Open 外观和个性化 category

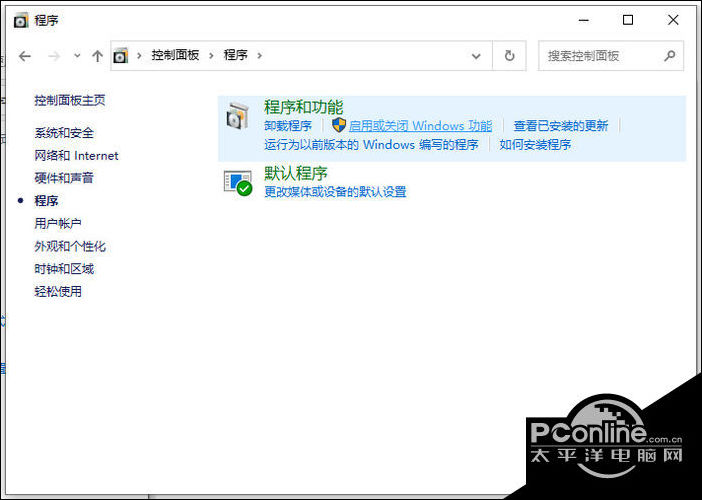pyautogui.click(x=70, y=246)
